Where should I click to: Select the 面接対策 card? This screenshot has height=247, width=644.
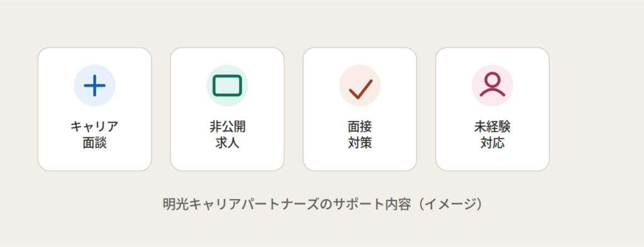[360, 109]
